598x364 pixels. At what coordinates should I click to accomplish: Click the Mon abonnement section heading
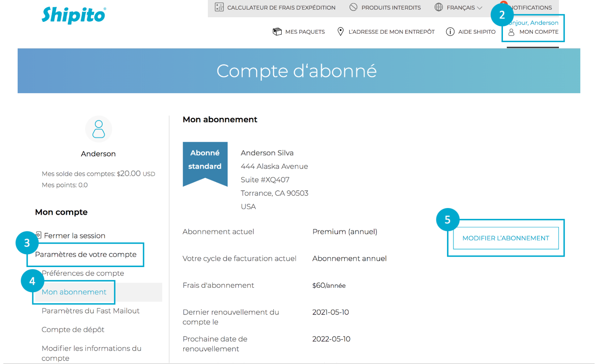point(220,120)
